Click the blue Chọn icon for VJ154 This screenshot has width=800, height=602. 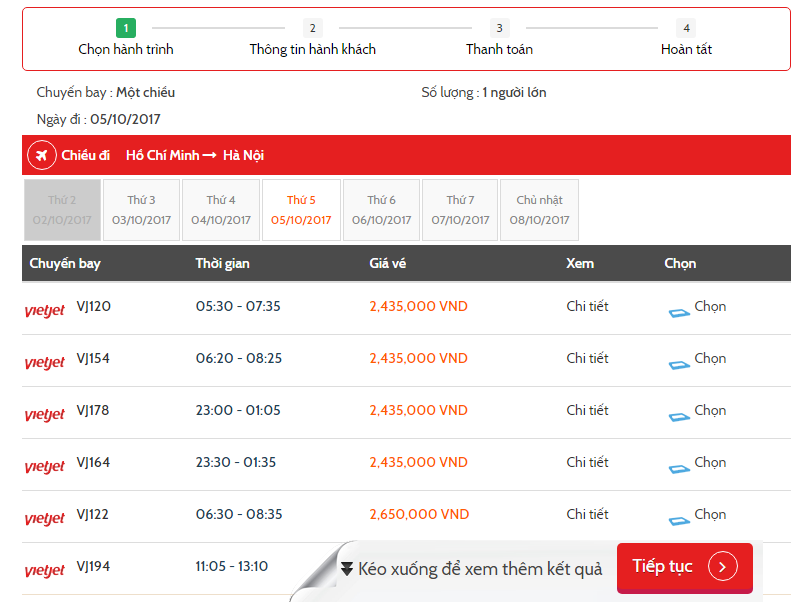click(679, 365)
